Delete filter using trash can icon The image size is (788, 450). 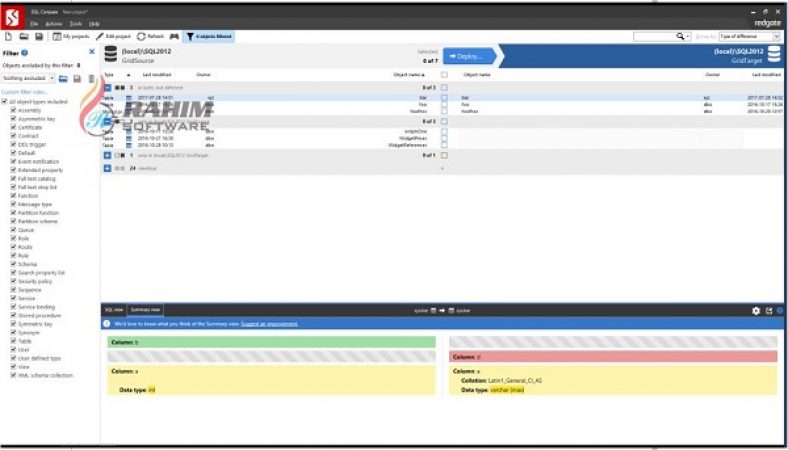pyautogui.click(x=91, y=78)
